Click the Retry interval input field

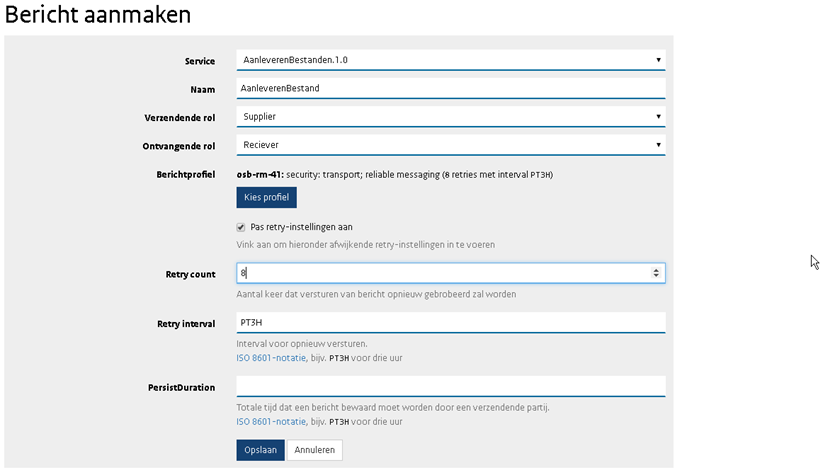451,322
